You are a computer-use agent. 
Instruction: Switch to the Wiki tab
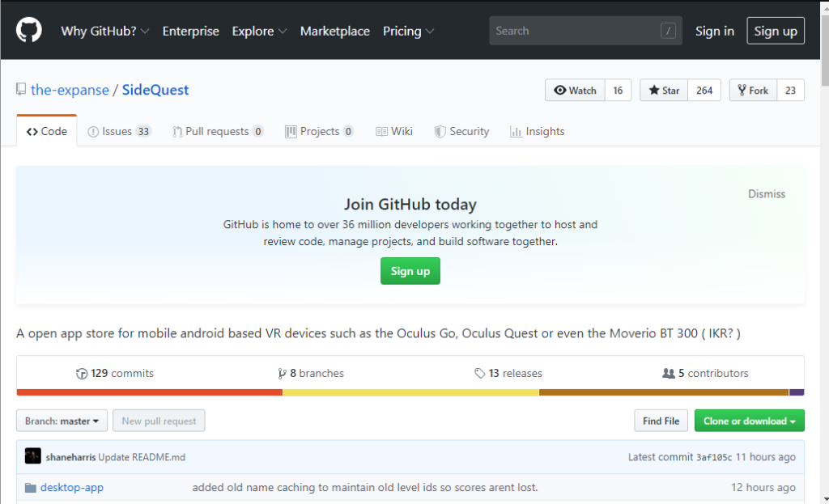click(394, 132)
